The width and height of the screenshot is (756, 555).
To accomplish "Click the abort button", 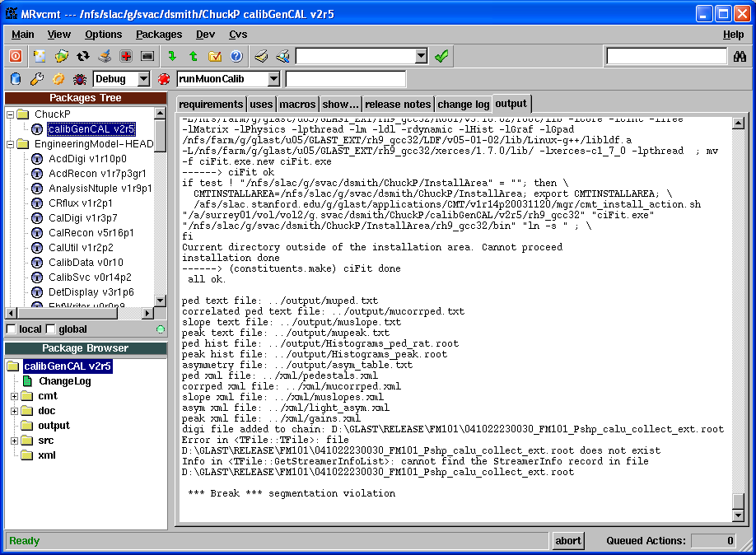I will pyautogui.click(x=568, y=540).
